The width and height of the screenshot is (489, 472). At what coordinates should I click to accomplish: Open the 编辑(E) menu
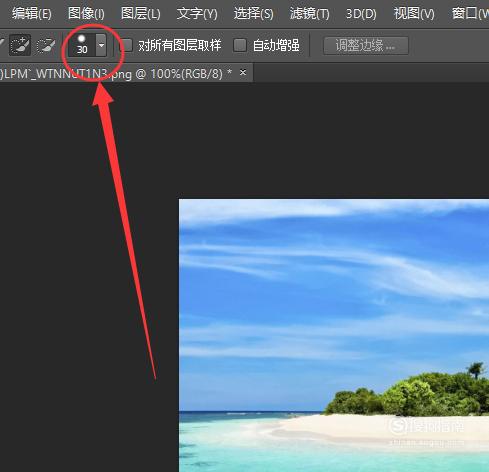(32, 14)
